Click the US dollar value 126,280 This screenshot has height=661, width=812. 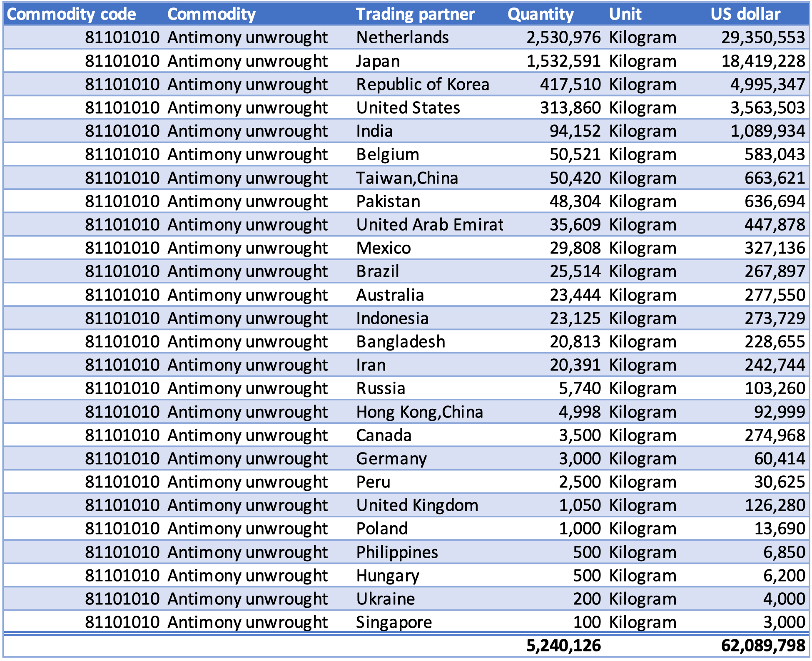(775, 505)
